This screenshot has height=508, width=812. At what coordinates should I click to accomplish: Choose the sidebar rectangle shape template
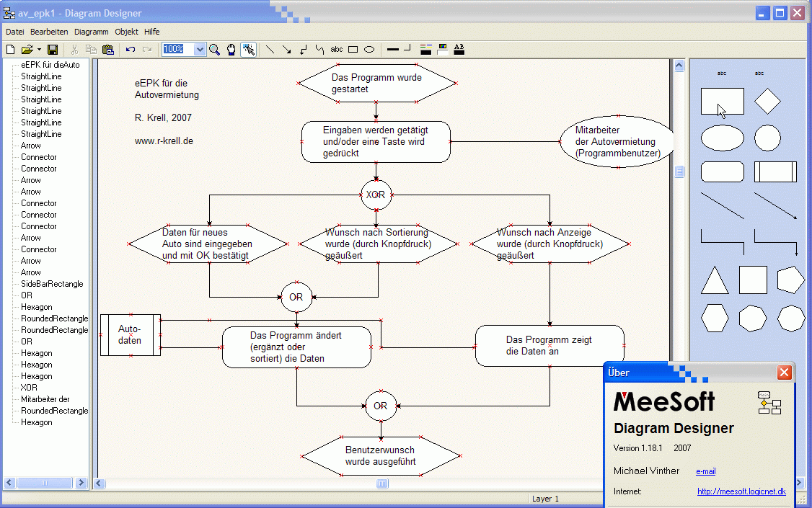tap(775, 172)
